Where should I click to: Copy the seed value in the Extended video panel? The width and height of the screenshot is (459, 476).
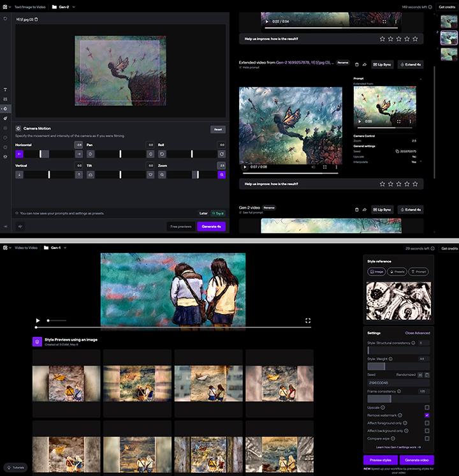(x=397, y=151)
